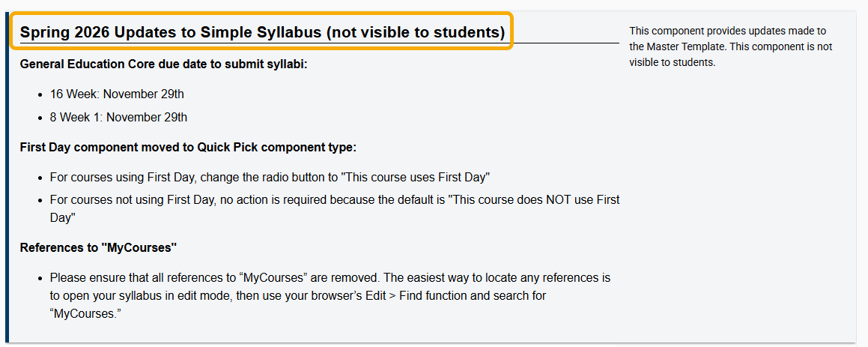Click the bullet dot before "For courses not using"
Image resolution: width=868 pixels, height=347 pixels.
tap(40, 201)
